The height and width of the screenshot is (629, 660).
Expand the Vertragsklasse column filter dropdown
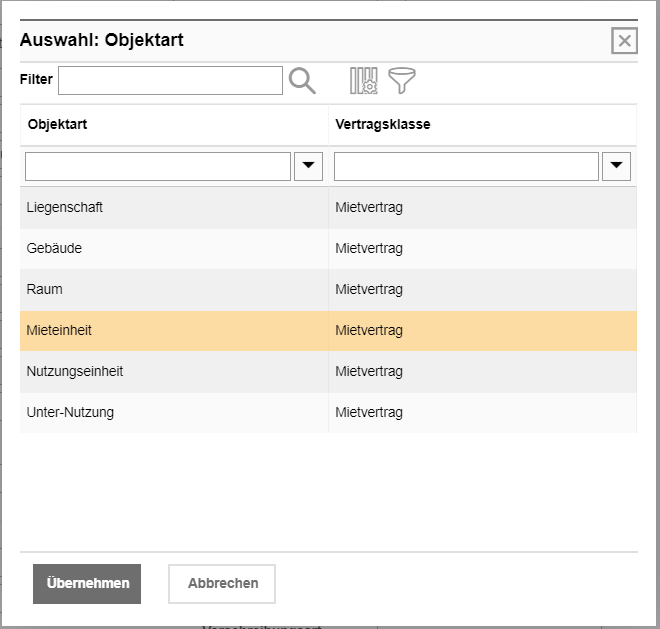coord(617,167)
